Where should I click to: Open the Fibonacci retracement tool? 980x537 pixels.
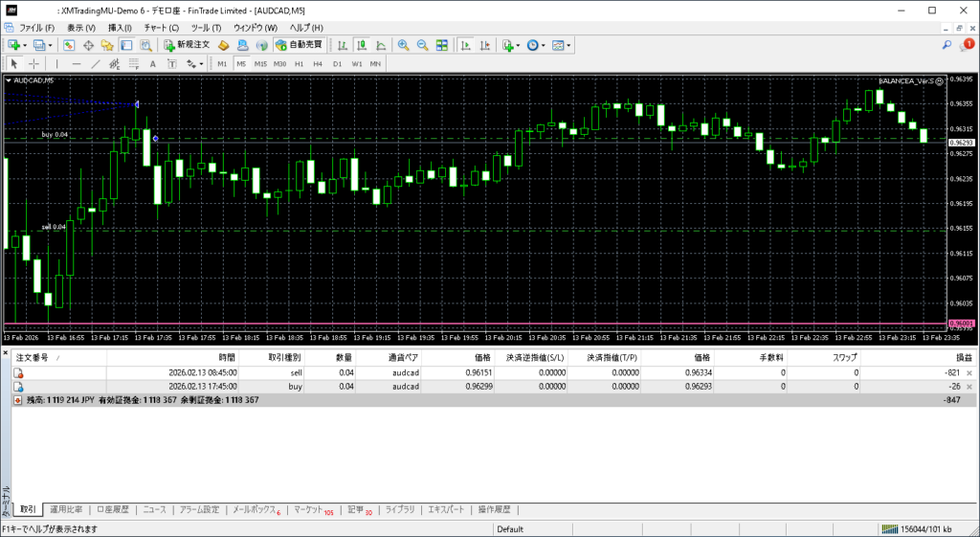tap(134, 64)
